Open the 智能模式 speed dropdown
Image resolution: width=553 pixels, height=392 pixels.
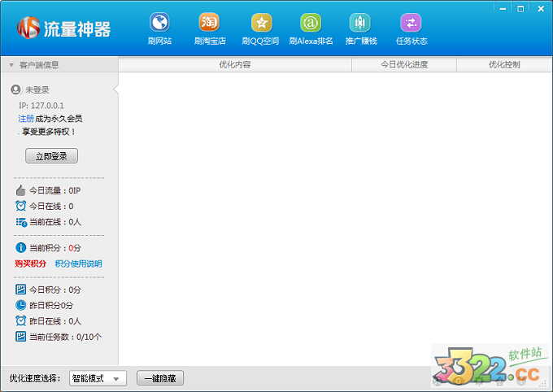pos(98,379)
